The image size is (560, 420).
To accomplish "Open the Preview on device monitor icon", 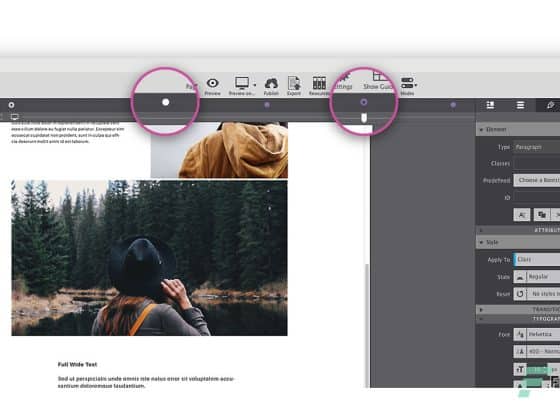I will click(242, 83).
